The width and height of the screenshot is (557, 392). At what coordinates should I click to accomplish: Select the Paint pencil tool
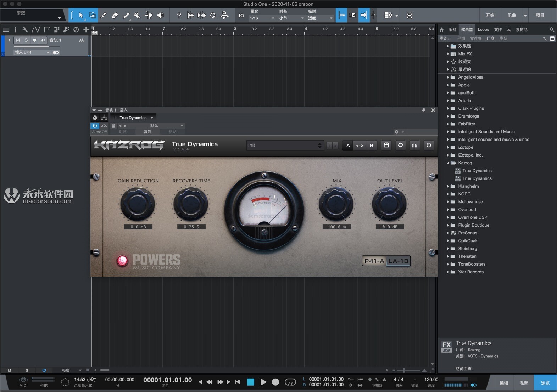[x=126, y=15]
